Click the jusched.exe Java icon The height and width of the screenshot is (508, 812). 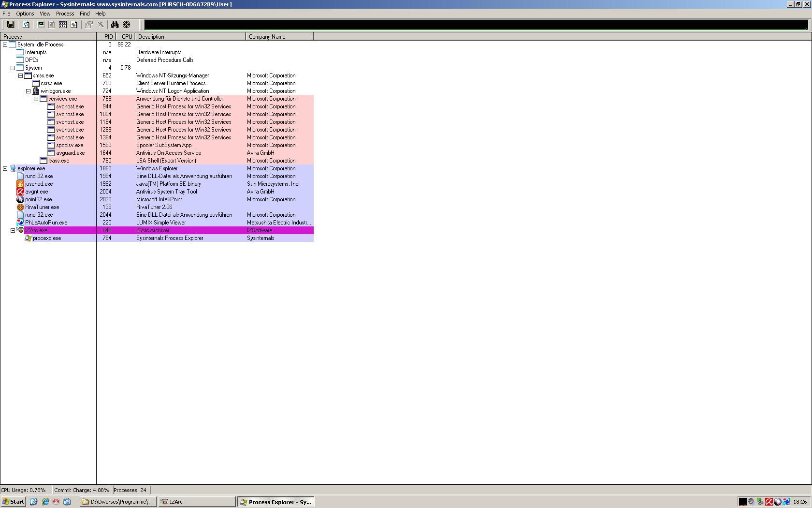(20, 184)
